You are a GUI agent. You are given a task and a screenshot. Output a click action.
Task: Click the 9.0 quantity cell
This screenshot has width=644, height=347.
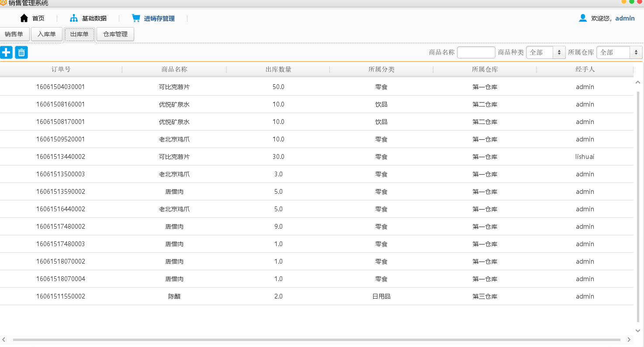click(x=278, y=227)
